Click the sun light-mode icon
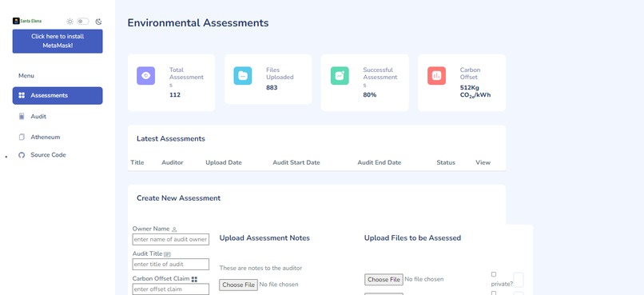This screenshot has width=644, height=295. (70, 22)
